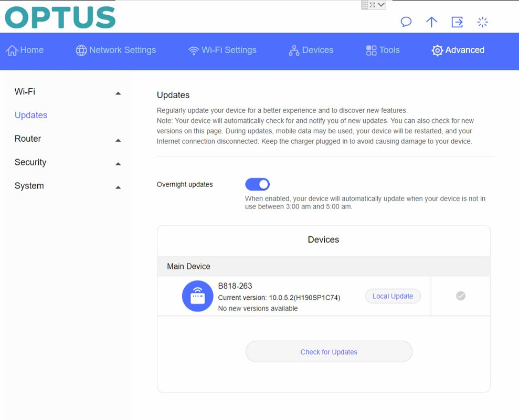
Task: Open the Network Settings tab
Action: [116, 50]
